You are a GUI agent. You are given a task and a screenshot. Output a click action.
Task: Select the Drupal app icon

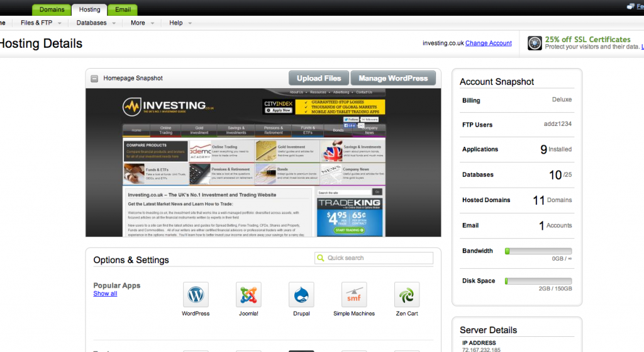301,295
